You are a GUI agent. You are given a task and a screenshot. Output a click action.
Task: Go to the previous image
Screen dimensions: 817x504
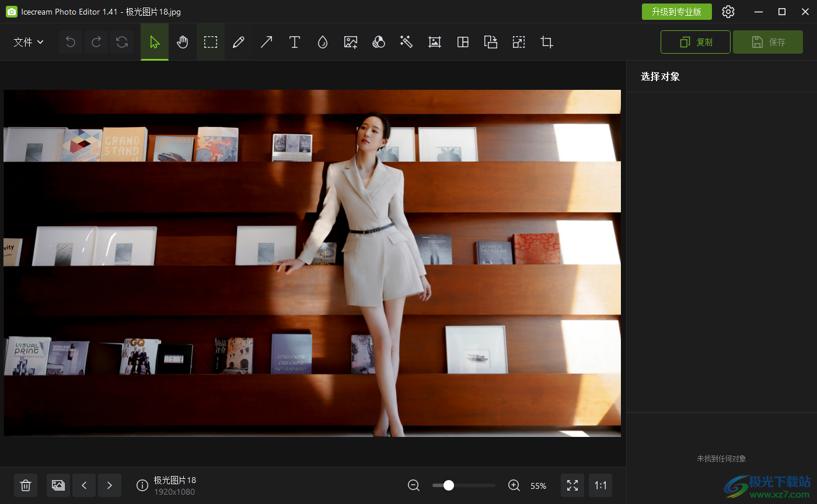(x=84, y=485)
